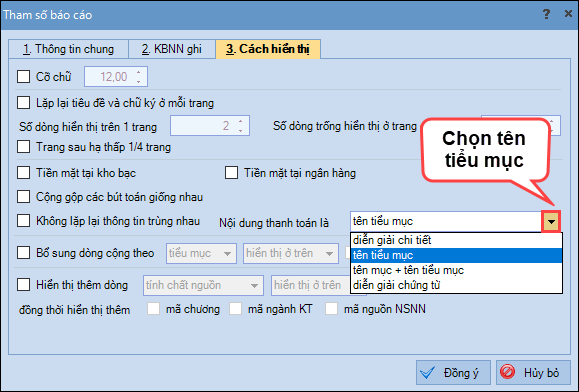Choose diễn giải chi tiết from the list
Viewport: 579px width, 392px height.
[x=456, y=240]
